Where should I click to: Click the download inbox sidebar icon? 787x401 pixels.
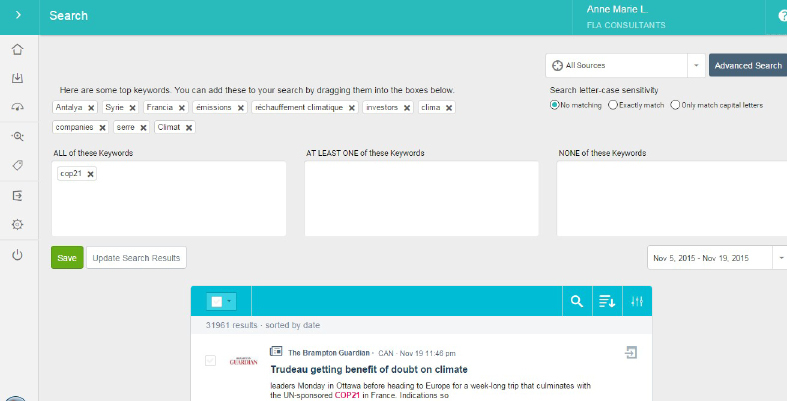coord(18,78)
